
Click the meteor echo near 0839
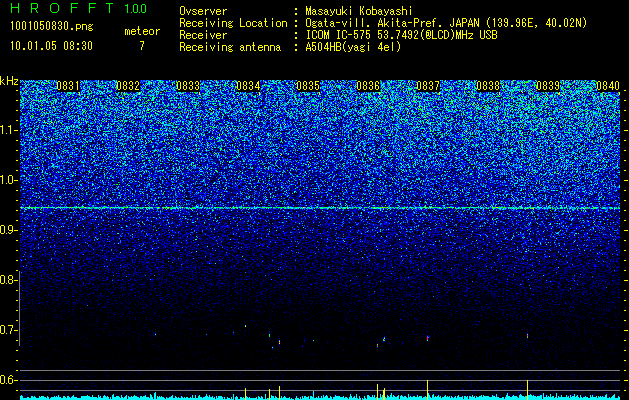pos(527,336)
